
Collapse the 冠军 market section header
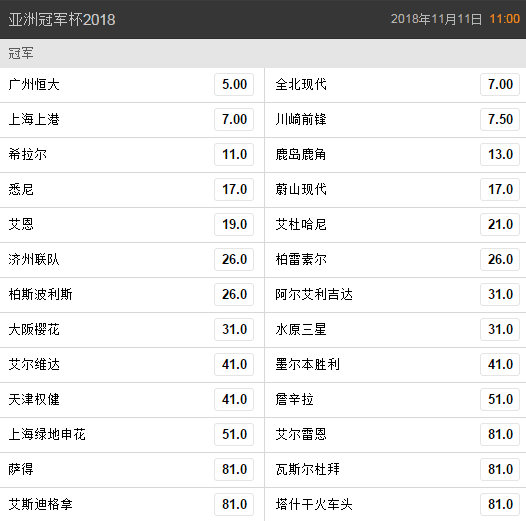coord(263,53)
